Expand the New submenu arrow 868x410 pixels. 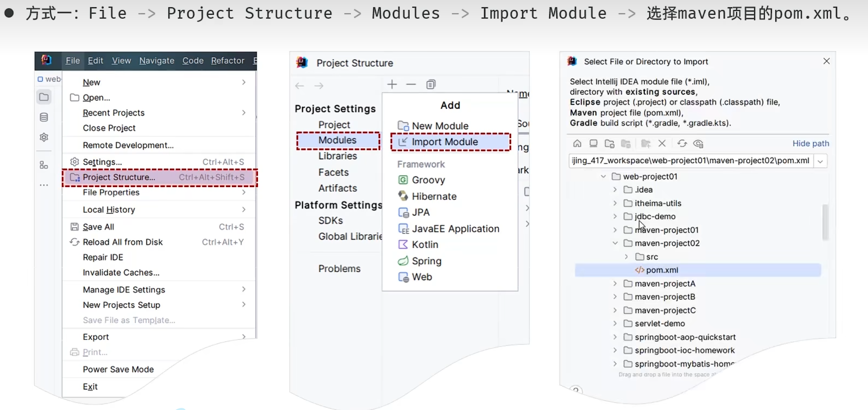(244, 82)
